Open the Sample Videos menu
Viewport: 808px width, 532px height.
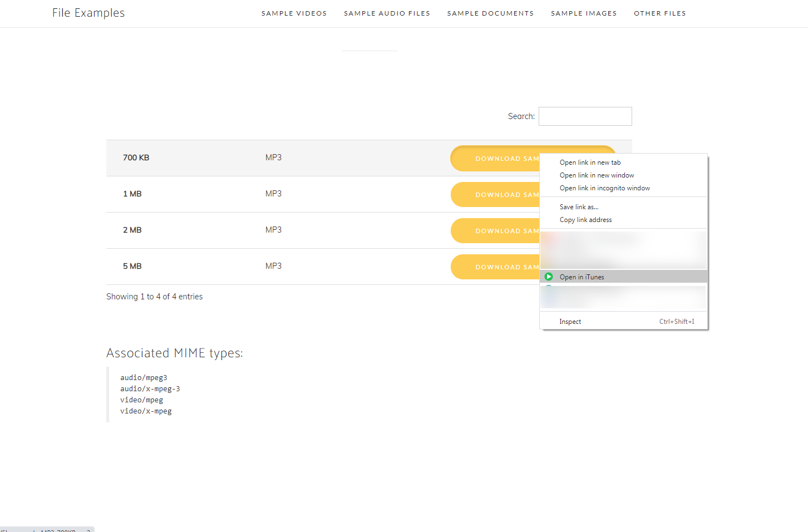click(x=294, y=13)
